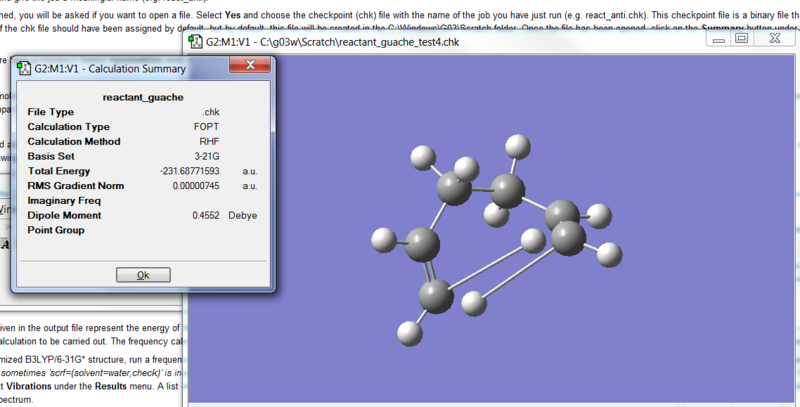Click the File Type value .chk
Viewport: 800px width, 407px height.
coord(211,112)
